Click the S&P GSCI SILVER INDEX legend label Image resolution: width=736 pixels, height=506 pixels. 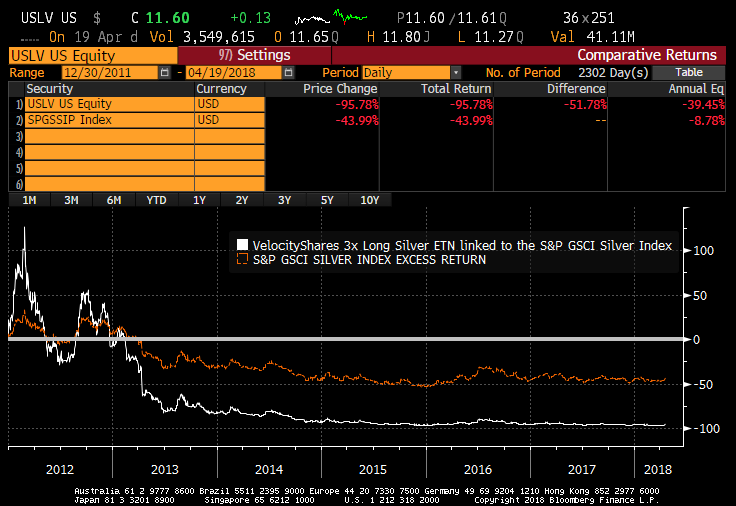point(369,259)
